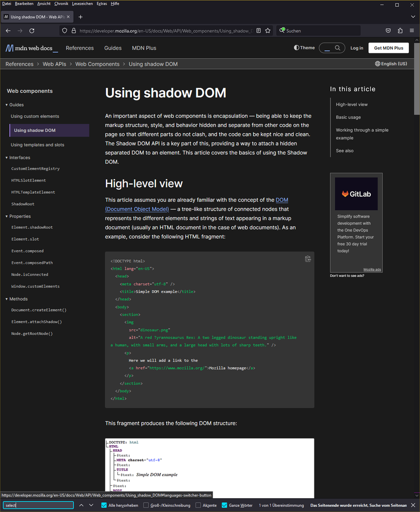Toggle Alle hervorheben checkbox
420x512 pixels.
(x=104, y=505)
